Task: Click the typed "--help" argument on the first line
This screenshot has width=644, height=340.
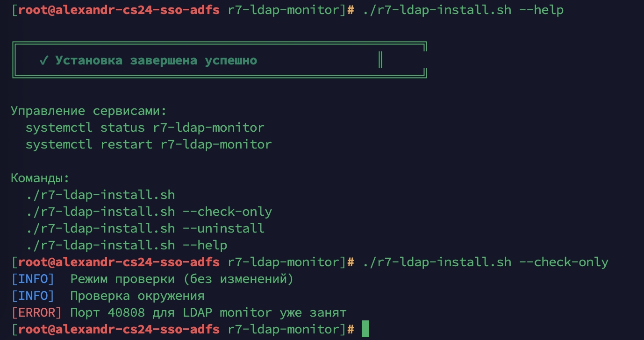Action: point(541,10)
